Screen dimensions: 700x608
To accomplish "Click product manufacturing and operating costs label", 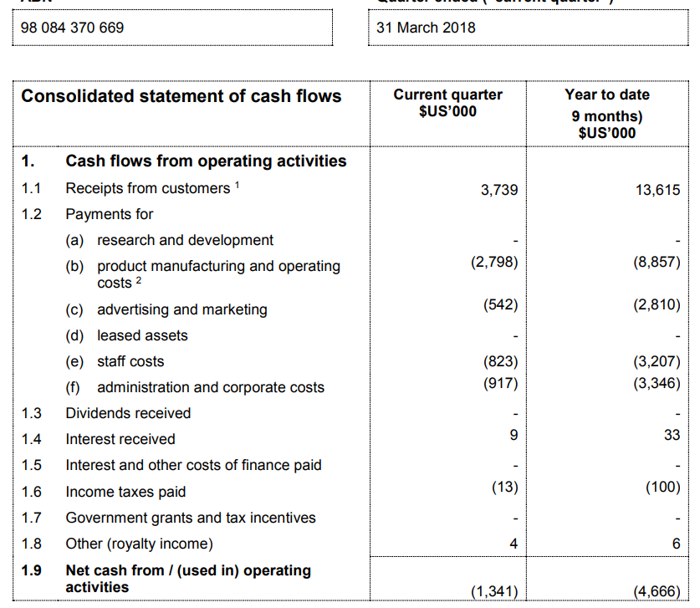I will point(219,274).
